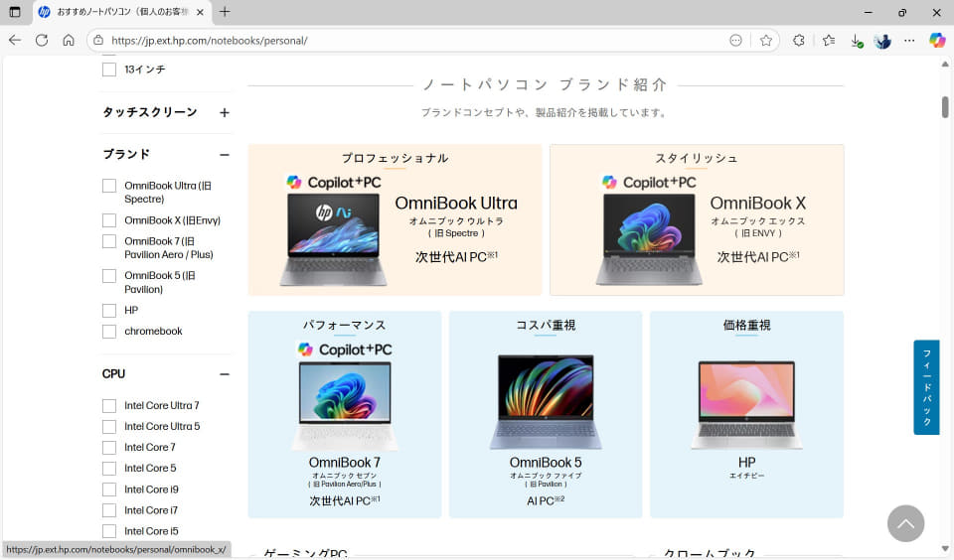Check OmniBook 5 (旧Pavilion) brand filter
Viewport: 954px width, 560px height.
pyautogui.click(x=109, y=276)
